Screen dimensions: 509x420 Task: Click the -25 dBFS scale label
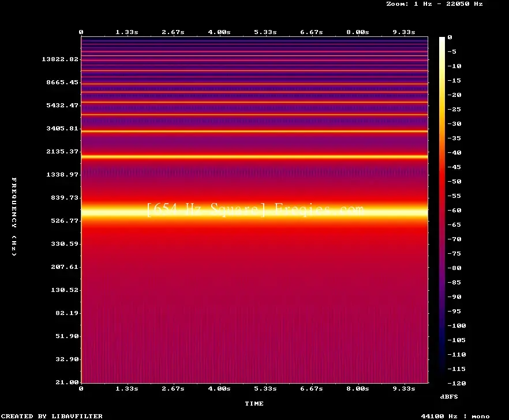(x=454, y=110)
